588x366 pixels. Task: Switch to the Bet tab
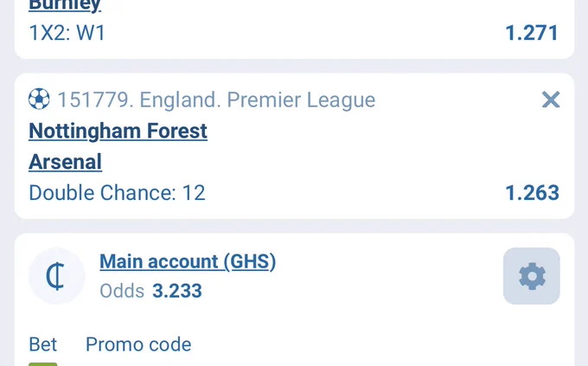pyautogui.click(x=42, y=344)
